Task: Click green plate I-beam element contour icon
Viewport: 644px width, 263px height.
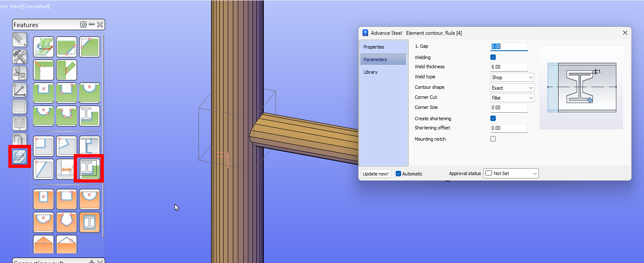Action: click(90, 116)
